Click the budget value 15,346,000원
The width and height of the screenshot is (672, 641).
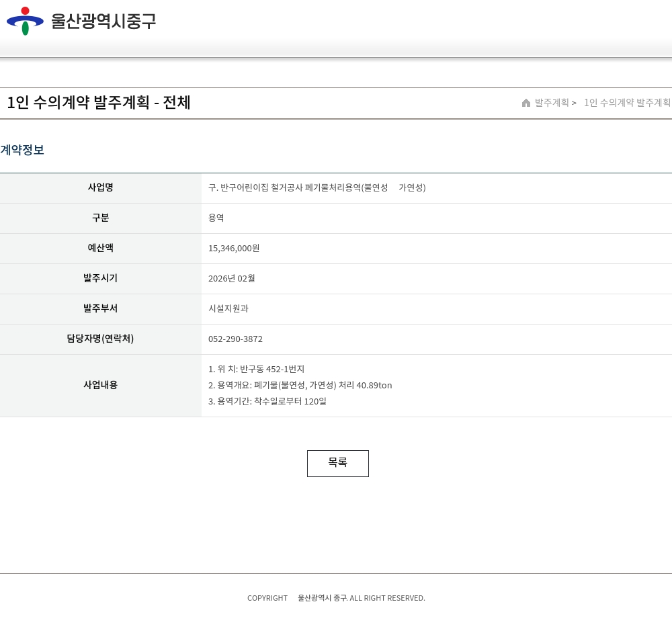234,248
